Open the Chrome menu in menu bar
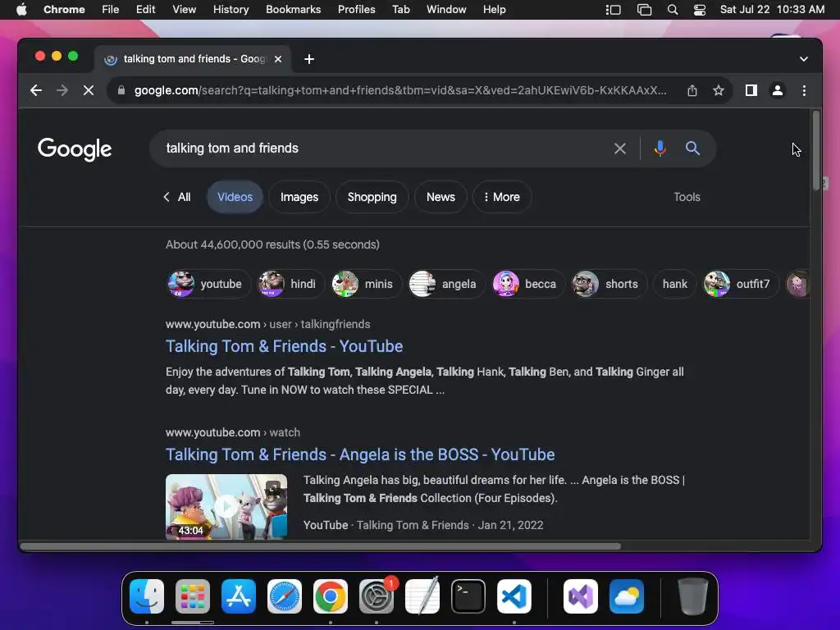 (x=64, y=10)
